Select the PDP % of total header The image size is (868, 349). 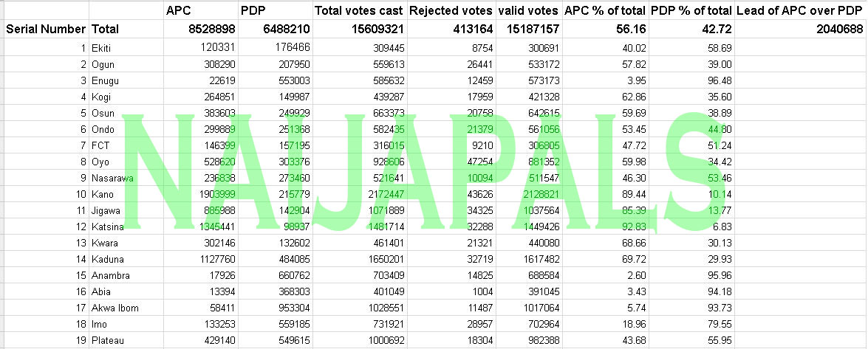[691, 10]
